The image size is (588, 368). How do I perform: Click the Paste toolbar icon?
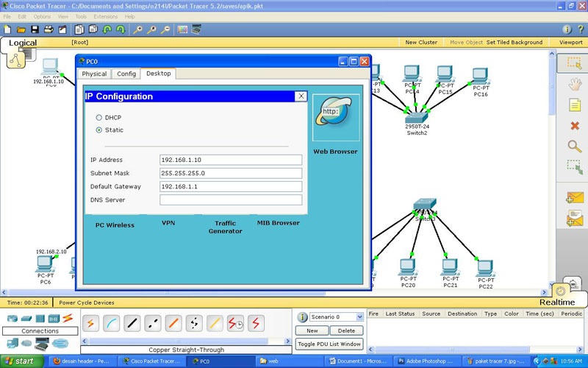(93, 29)
